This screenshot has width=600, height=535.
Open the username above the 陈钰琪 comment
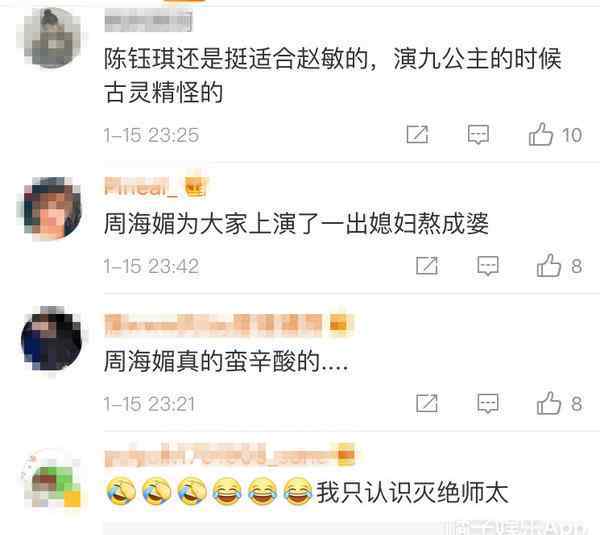(x=148, y=21)
